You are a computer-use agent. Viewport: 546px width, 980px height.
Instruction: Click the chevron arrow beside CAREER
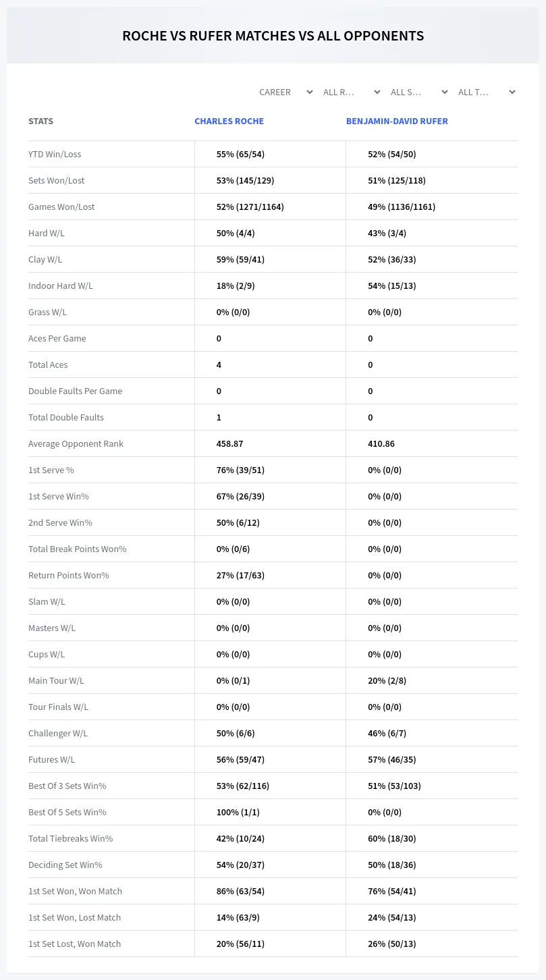tap(309, 92)
